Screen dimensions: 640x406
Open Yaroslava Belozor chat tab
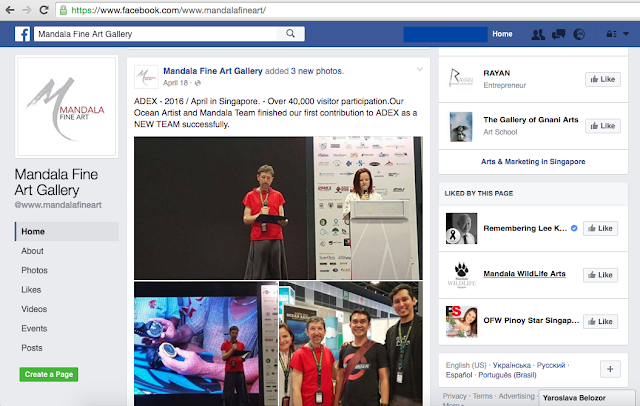tap(587, 397)
